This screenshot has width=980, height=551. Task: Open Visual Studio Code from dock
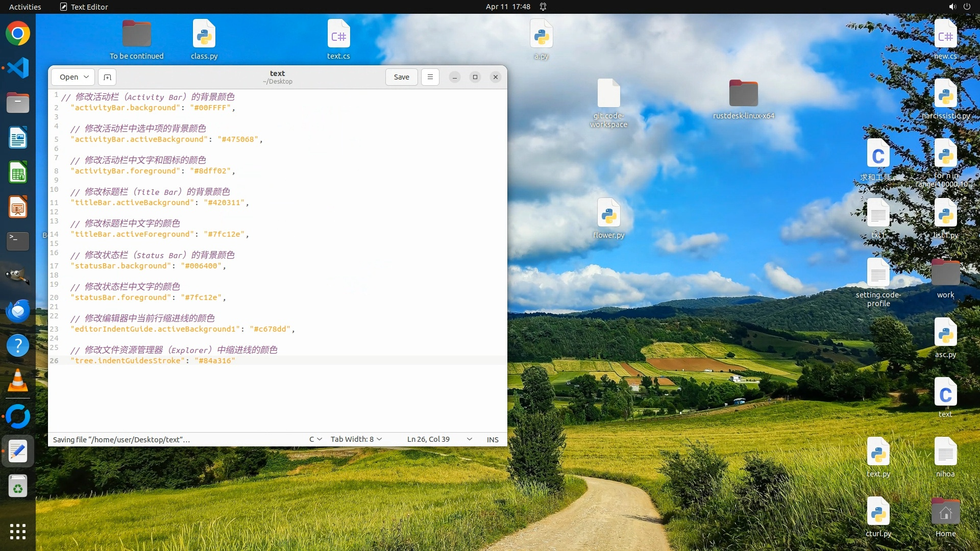pos(18,68)
